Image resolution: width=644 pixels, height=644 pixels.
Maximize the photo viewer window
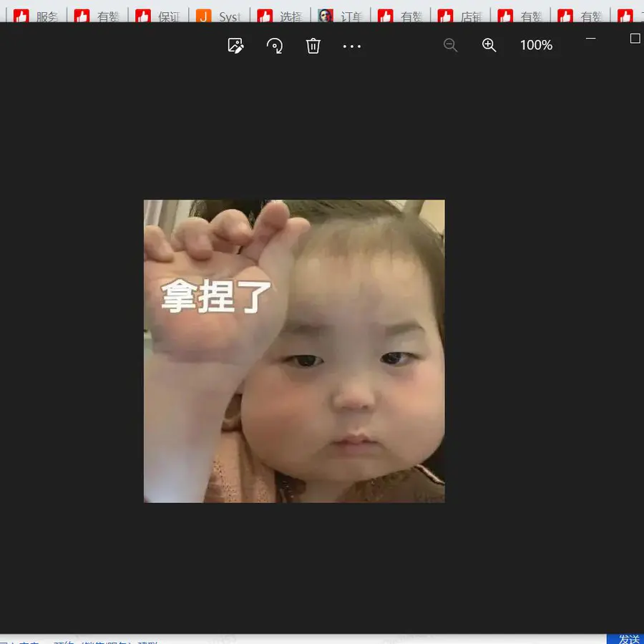click(x=634, y=39)
